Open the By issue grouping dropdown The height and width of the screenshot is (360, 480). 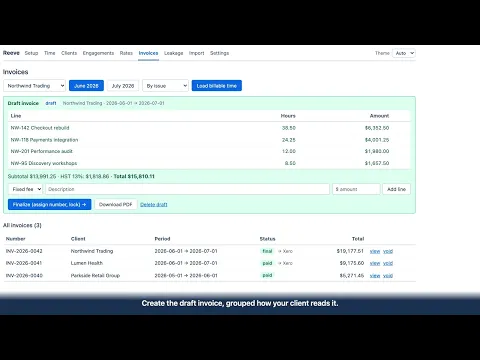(x=165, y=86)
